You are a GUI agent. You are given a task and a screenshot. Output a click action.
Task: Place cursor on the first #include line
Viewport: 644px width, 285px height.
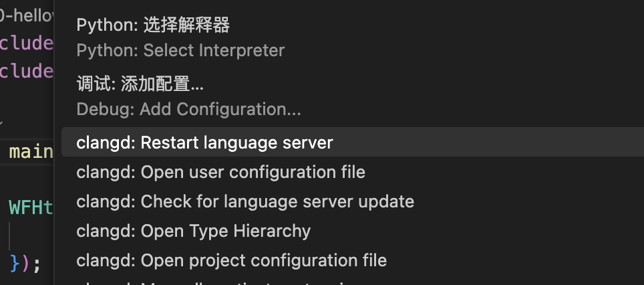pos(27,42)
